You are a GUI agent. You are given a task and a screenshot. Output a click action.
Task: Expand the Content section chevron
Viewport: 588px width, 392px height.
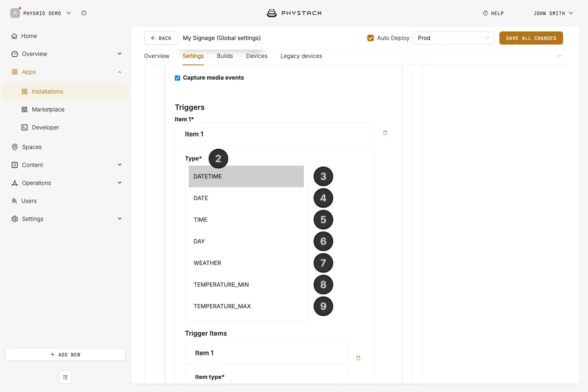pos(120,165)
